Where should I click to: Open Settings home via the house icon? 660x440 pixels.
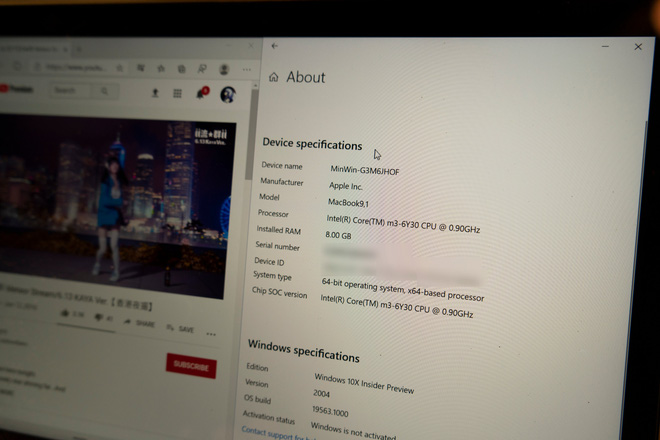[x=274, y=77]
